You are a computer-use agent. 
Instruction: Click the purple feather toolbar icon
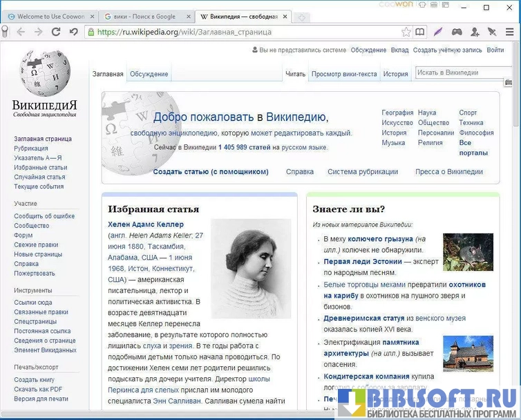pyautogui.click(x=438, y=32)
